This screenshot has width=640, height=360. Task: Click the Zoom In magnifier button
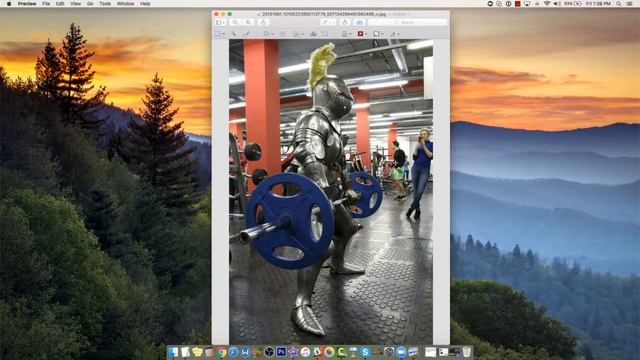tap(248, 22)
